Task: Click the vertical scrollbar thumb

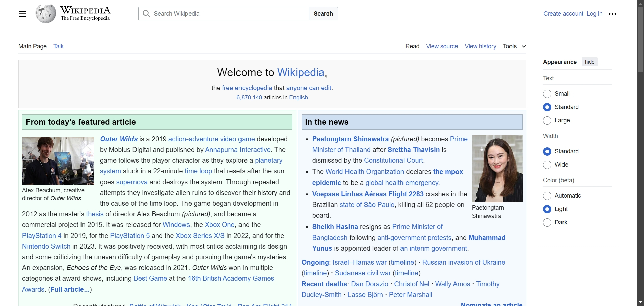Action: tap(640, 40)
